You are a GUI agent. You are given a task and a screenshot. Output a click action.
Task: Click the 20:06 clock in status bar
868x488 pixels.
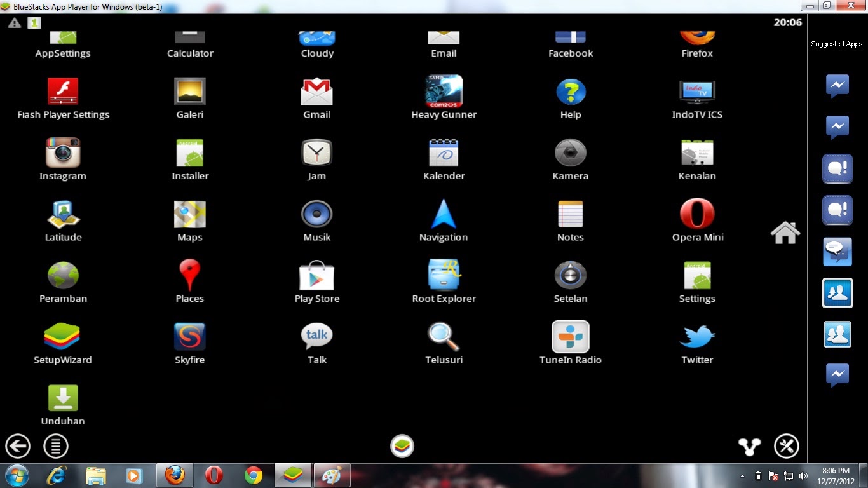pyautogui.click(x=787, y=22)
